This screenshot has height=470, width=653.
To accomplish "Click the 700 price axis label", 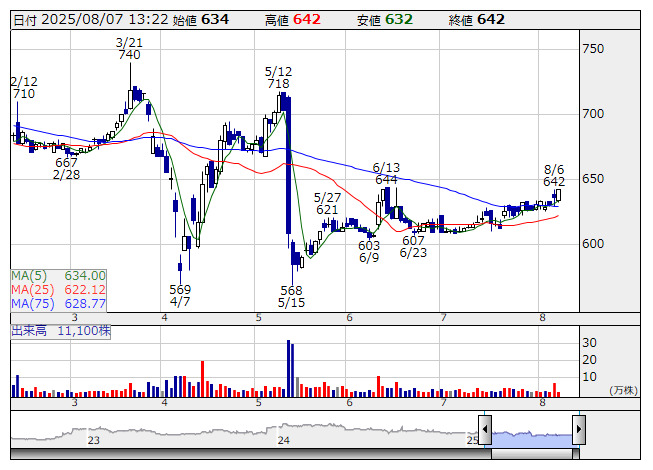I will tap(593, 114).
